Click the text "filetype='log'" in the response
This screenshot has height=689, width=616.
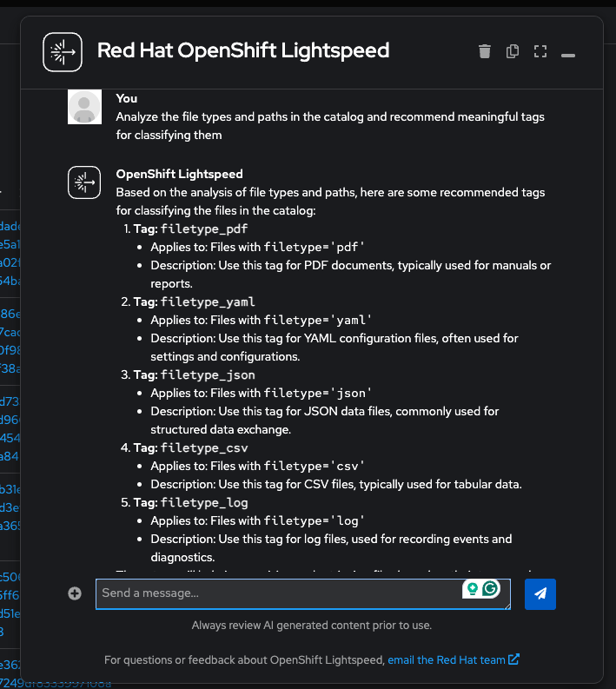click(314, 520)
